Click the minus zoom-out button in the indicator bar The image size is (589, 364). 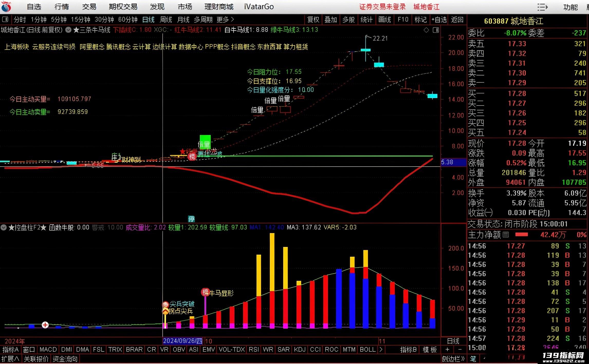460,349
